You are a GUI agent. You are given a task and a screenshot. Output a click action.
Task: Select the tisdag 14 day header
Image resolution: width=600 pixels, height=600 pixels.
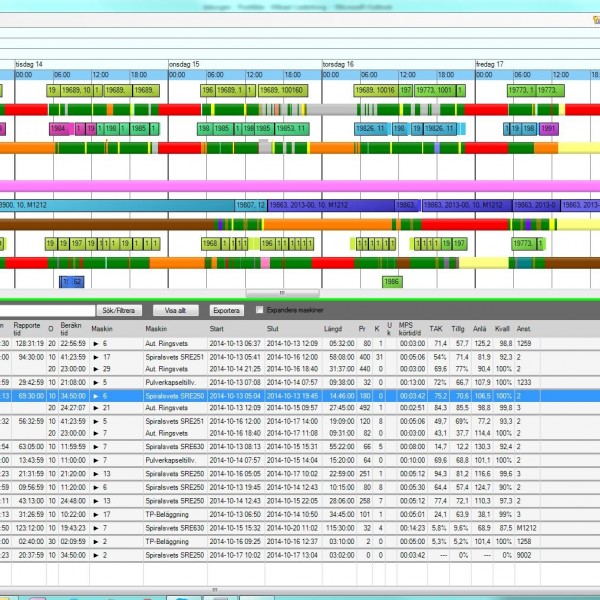pyautogui.click(x=29, y=64)
